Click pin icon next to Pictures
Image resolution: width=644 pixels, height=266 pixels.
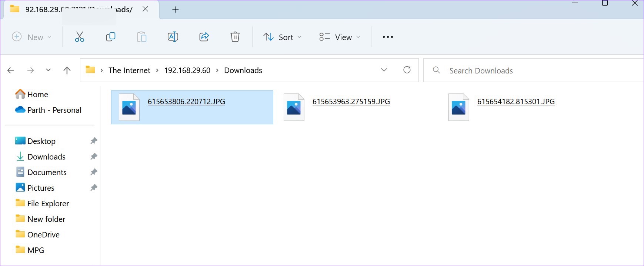[x=94, y=188]
